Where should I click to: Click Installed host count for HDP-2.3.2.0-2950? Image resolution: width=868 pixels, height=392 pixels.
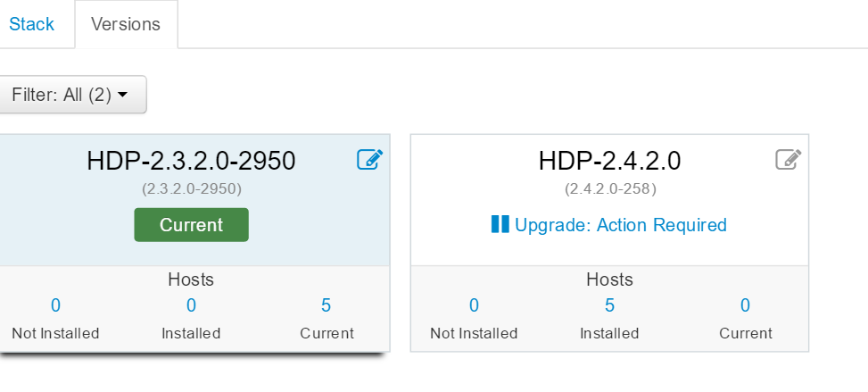click(191, 305)
